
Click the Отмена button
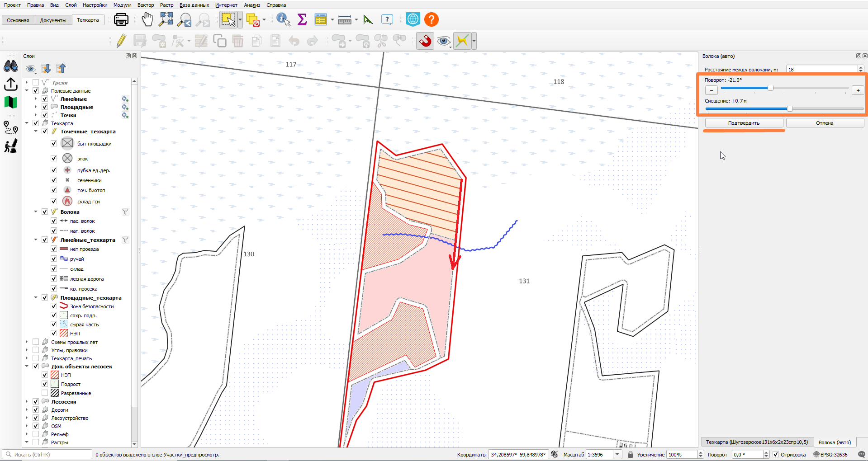[x=825, y=123]
